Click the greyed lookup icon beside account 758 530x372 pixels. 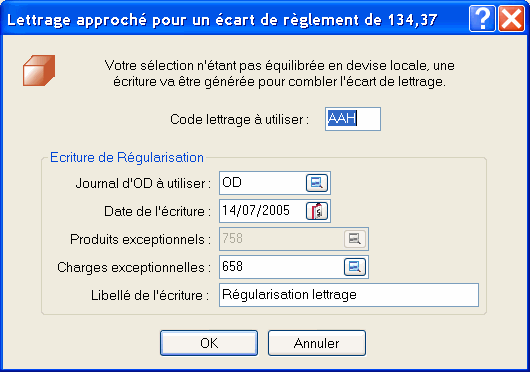(x=355, y=239)
